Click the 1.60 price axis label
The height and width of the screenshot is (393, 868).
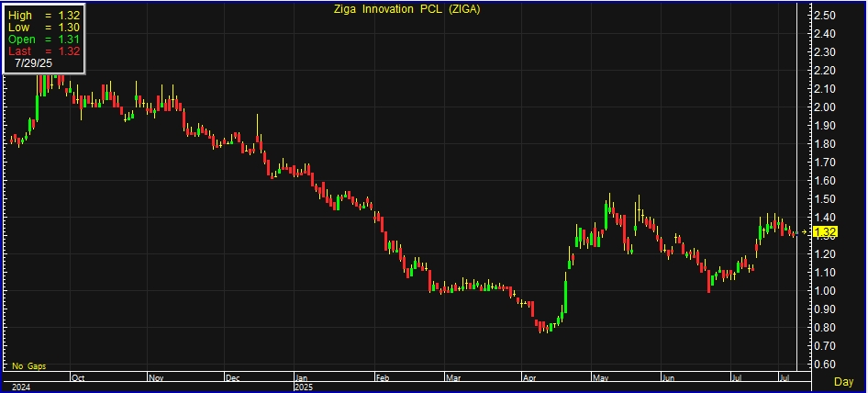coord(825,180)
